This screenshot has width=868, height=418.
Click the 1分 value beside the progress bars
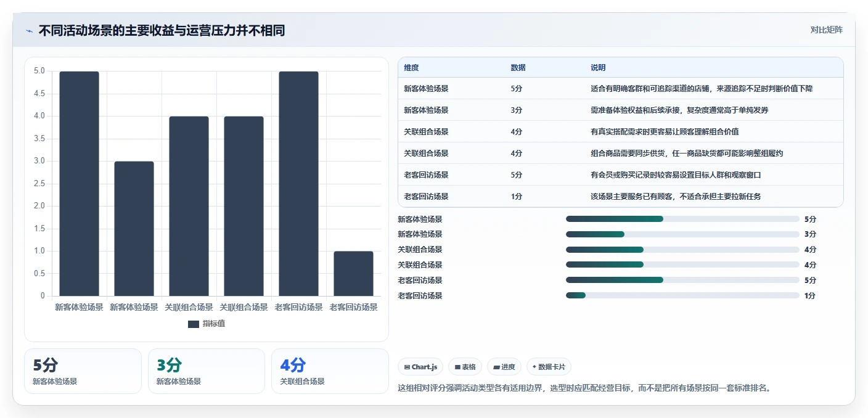click(x=810, y=296)
